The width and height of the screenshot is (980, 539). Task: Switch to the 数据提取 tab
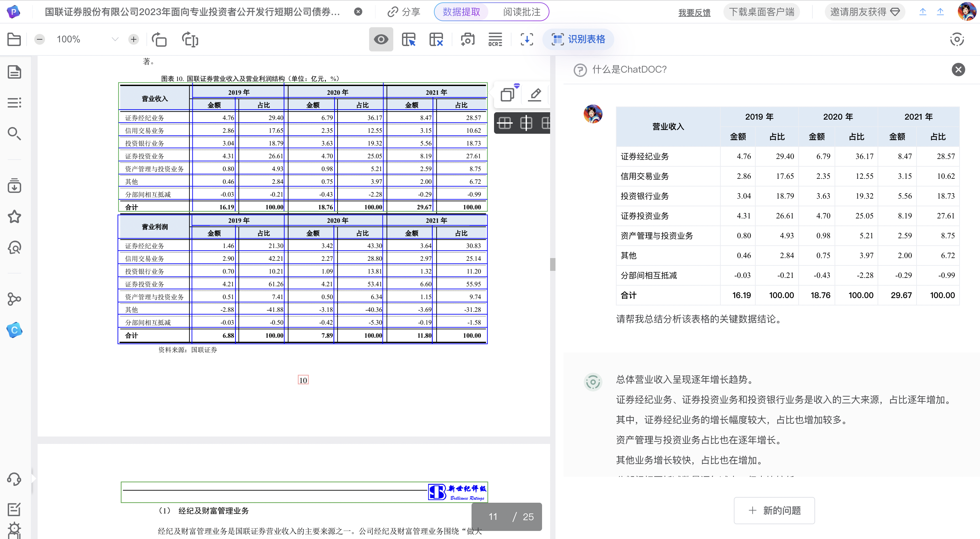click(x=461, y=12)
